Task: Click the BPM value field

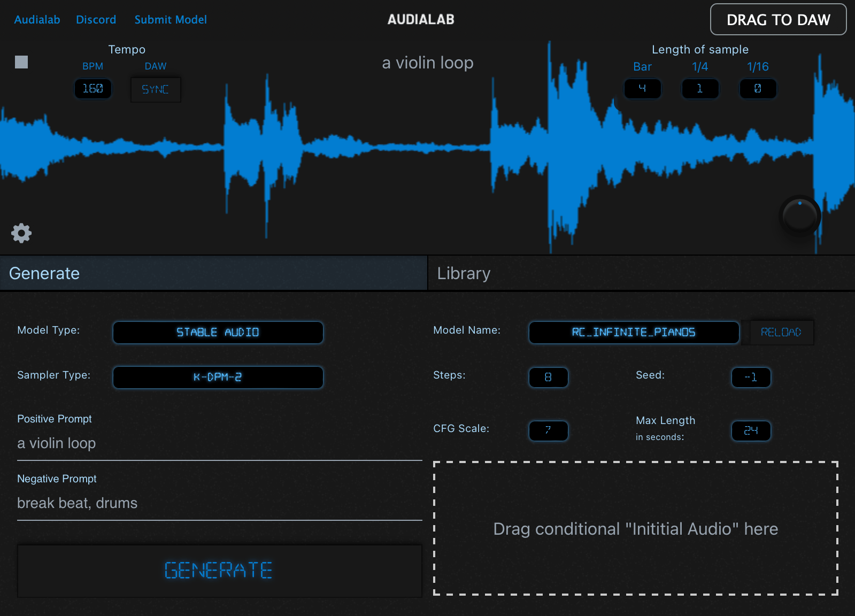Action: (93, 89)
